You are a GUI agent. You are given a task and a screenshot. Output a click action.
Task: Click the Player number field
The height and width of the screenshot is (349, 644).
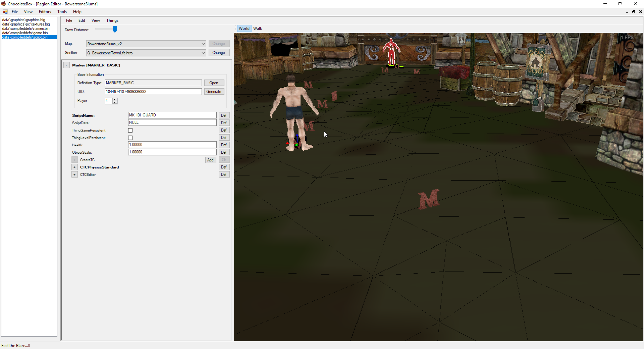tap(109, 101)
